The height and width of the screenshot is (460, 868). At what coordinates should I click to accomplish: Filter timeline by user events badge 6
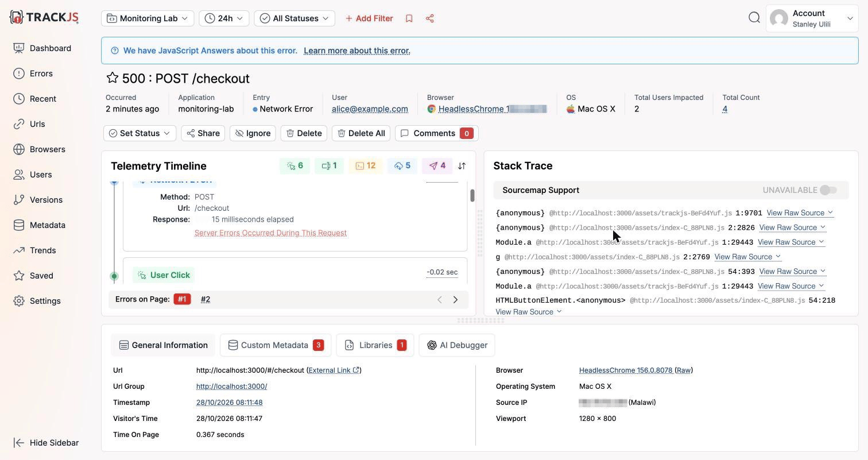[295, 166]
